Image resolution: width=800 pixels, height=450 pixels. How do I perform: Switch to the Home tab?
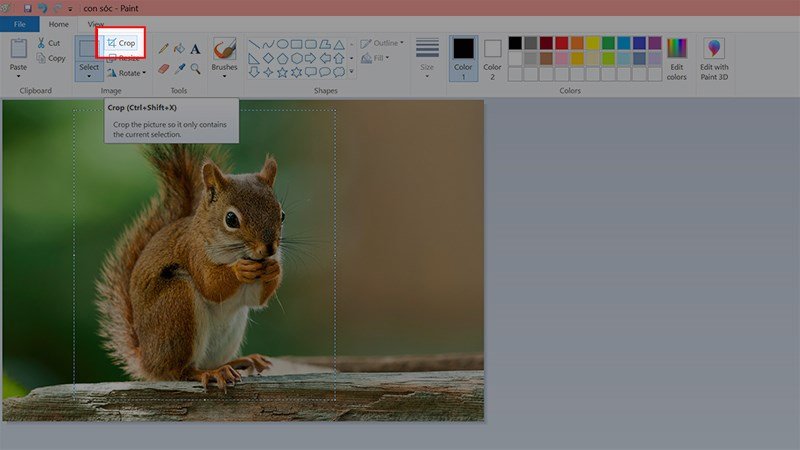pyautogui.click(x=59, y=24)
